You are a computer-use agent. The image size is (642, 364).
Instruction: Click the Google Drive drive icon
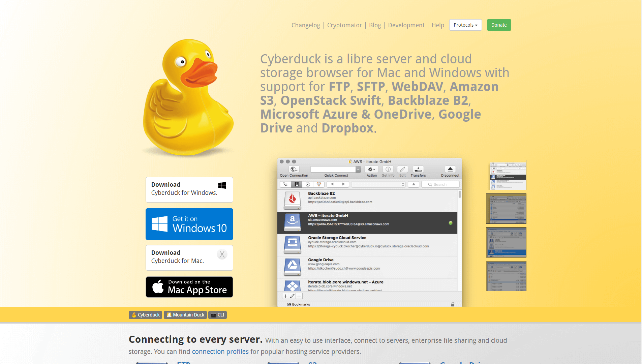(x=293, y=267)
